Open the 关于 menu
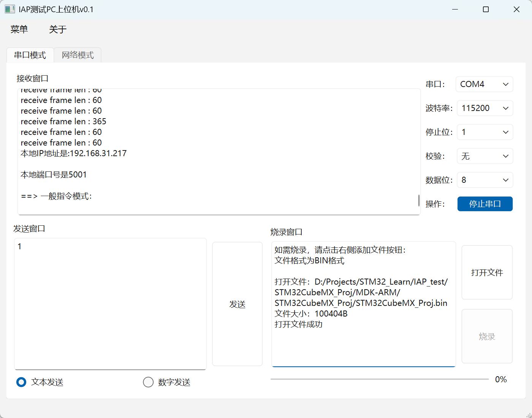532x418 pixels. [x=58, y=29]
